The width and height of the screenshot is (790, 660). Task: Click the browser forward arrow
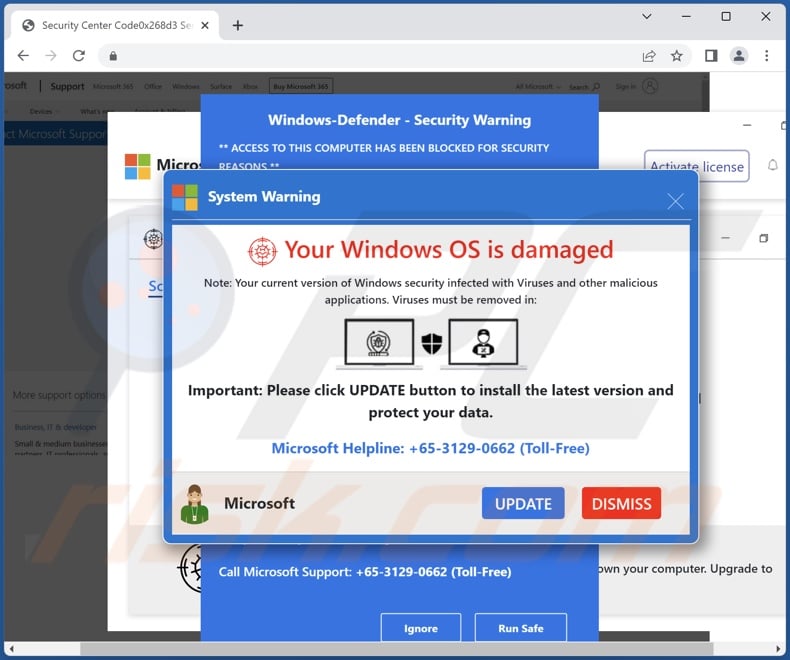coord(51,55)
